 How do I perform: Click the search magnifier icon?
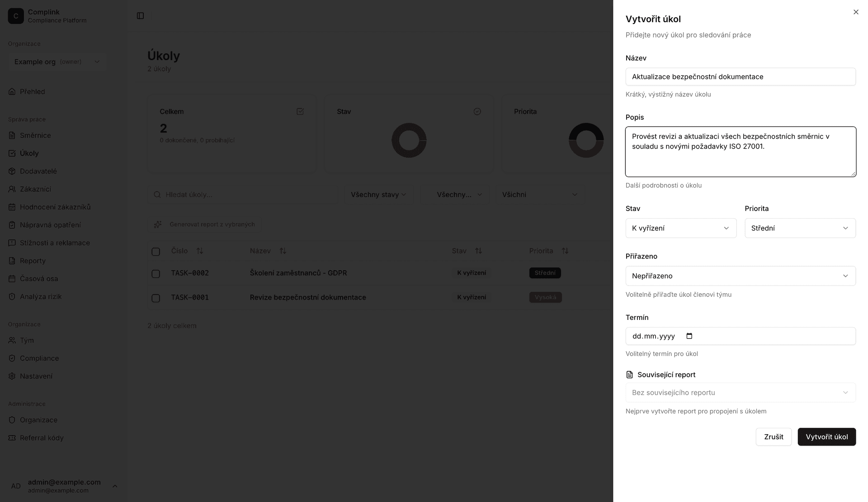point(157,195)
